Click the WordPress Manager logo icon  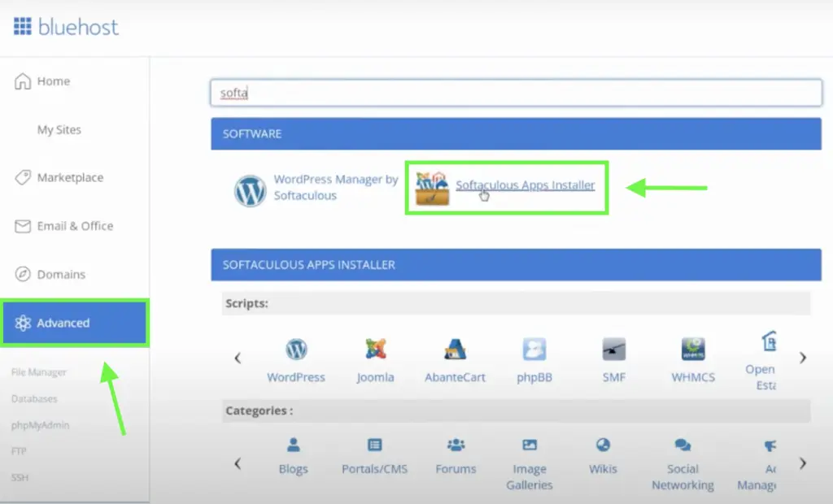pos(251,191)
